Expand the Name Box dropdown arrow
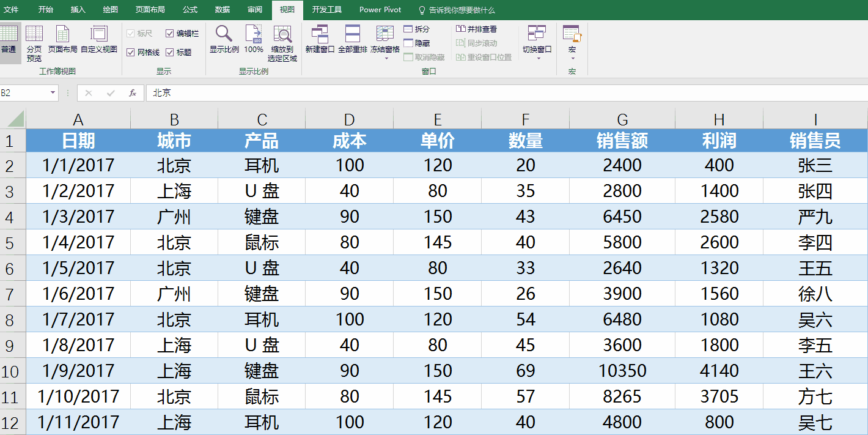868x435 pixels. pos(53,93)
